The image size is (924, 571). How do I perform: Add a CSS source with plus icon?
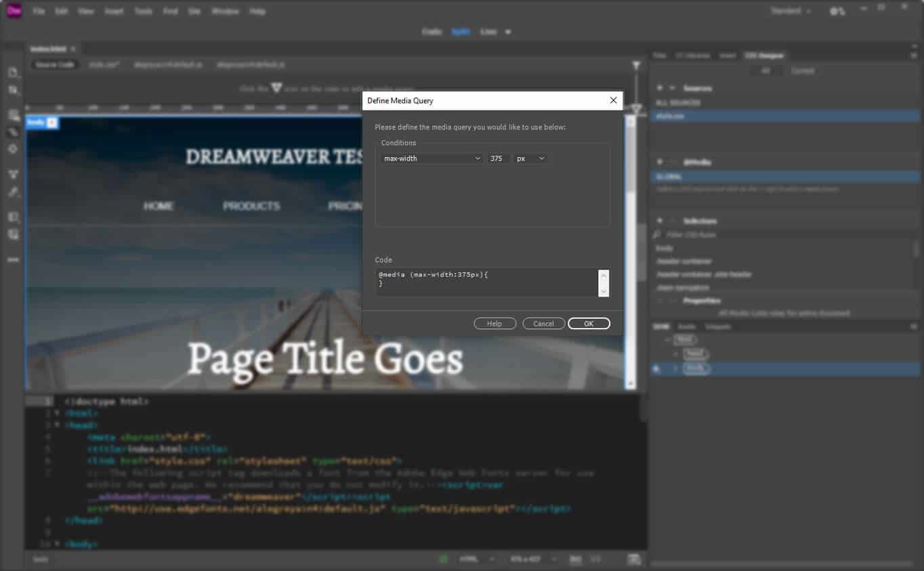(x=659, y=88)
